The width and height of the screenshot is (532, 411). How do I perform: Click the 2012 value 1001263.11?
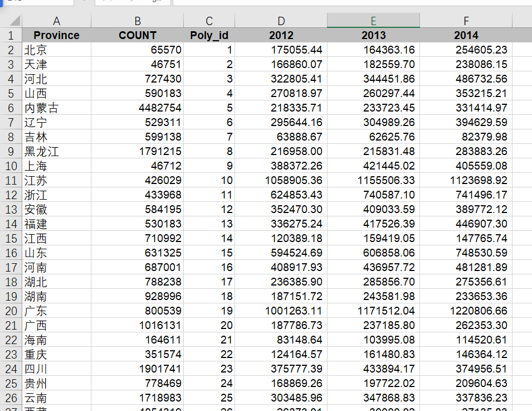coord(281,311)
